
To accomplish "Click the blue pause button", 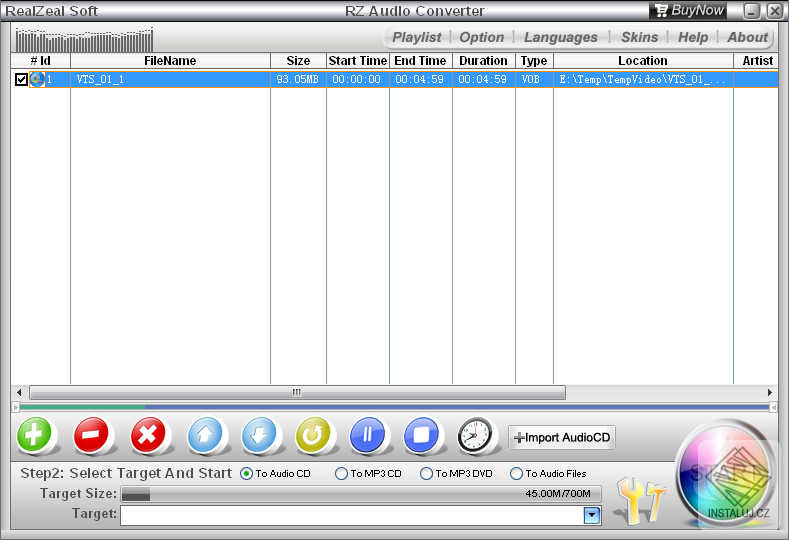I will (367, 434).
